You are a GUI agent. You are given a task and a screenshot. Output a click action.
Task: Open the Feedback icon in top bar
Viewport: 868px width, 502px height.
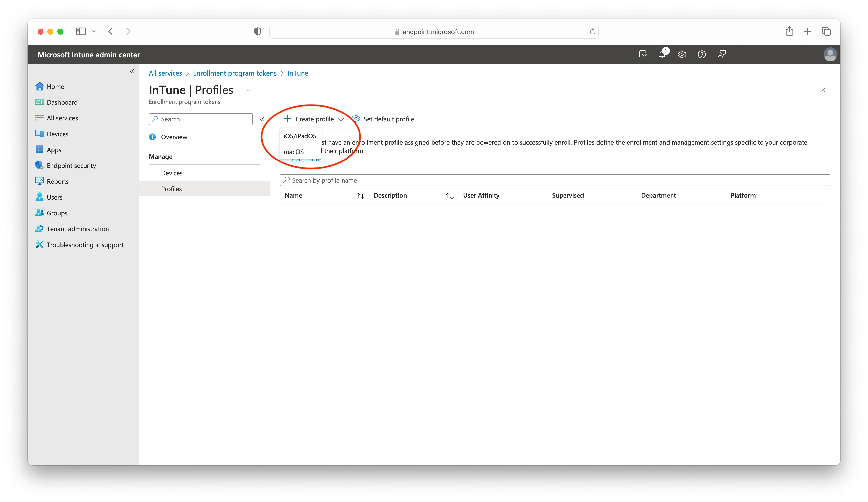[721, 54]
